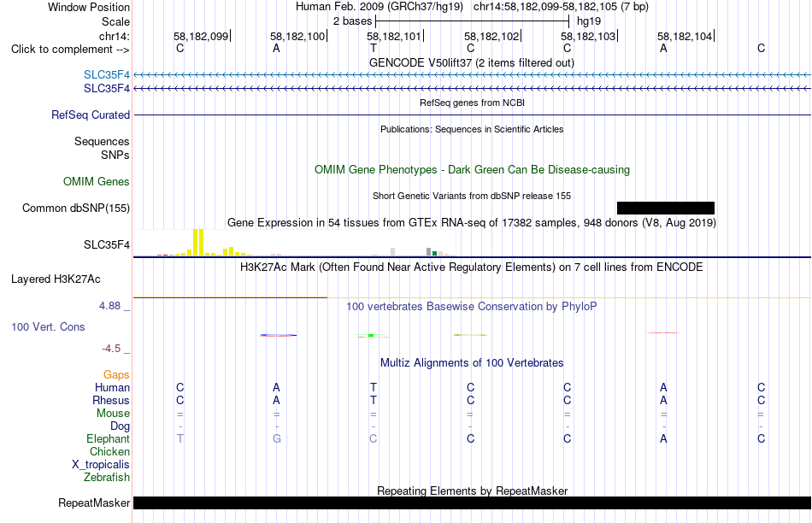Click the 100 Vert. Cons label

click(48, 326)
